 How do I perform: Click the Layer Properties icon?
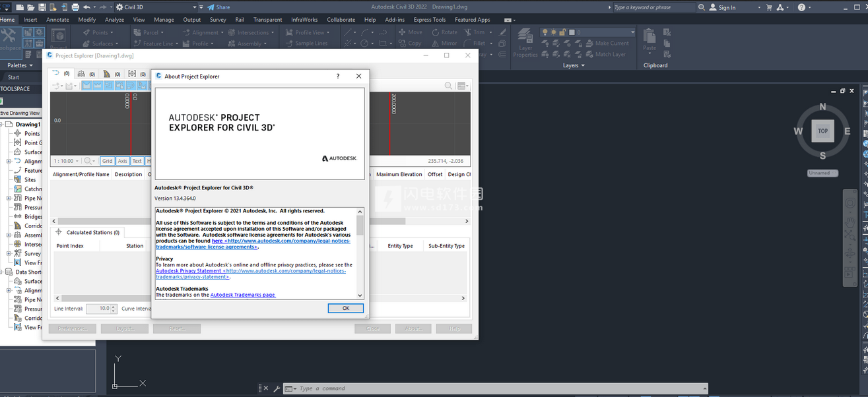[x=525, y=40]
